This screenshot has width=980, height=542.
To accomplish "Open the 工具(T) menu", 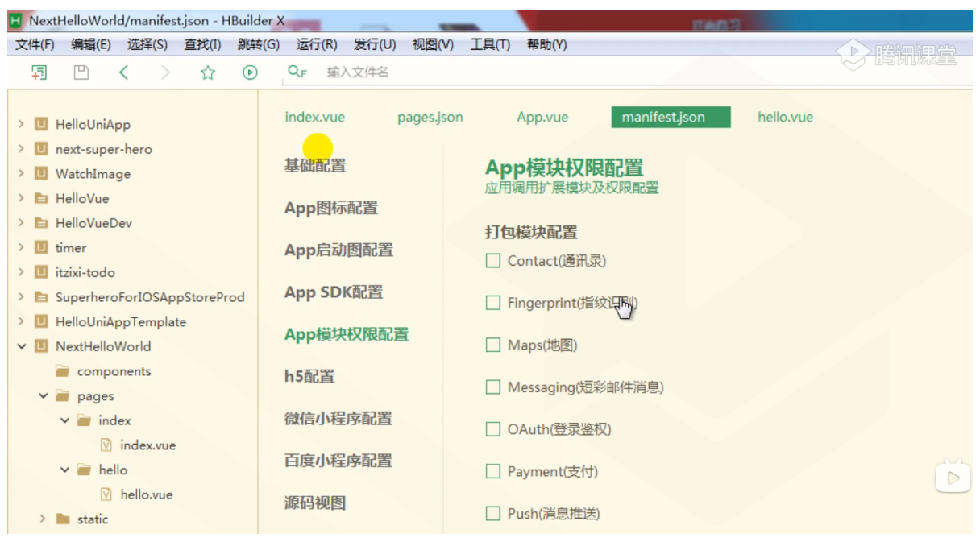I will coord(490,45).
